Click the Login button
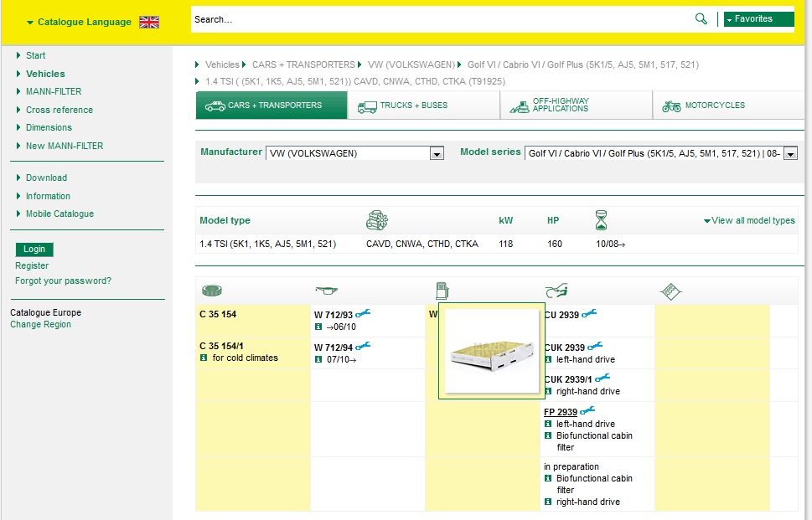This screenshot has height=520, width=812. pos(34,249)
